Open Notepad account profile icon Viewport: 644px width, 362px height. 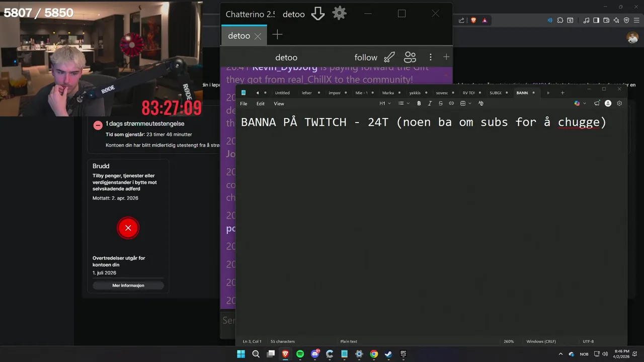coord(608,104)
